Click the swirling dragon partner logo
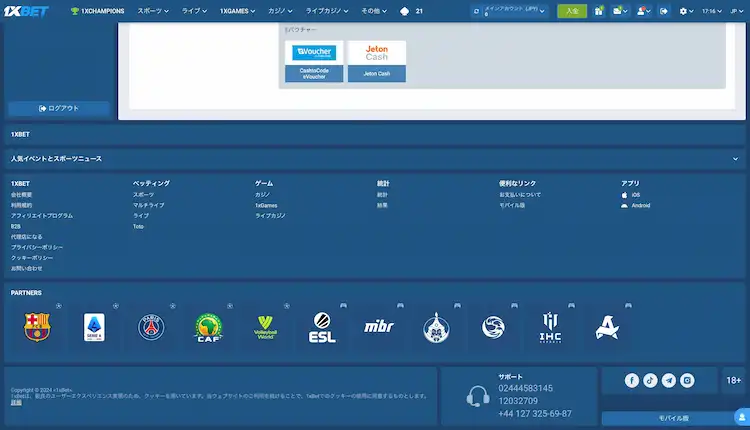 (493, 327)
